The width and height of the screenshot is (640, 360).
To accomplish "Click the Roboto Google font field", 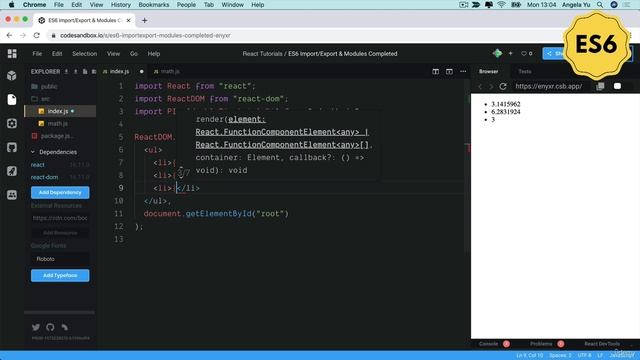I will tap(60, 259).
